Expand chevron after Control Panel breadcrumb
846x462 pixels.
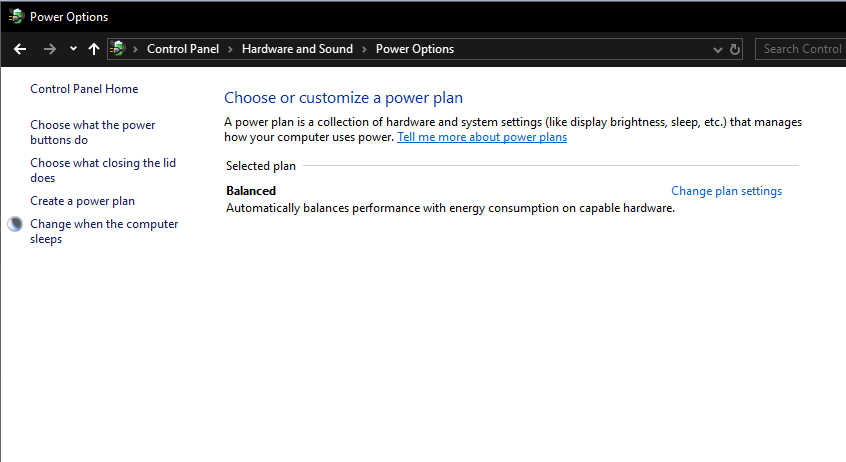pos(230,49)
